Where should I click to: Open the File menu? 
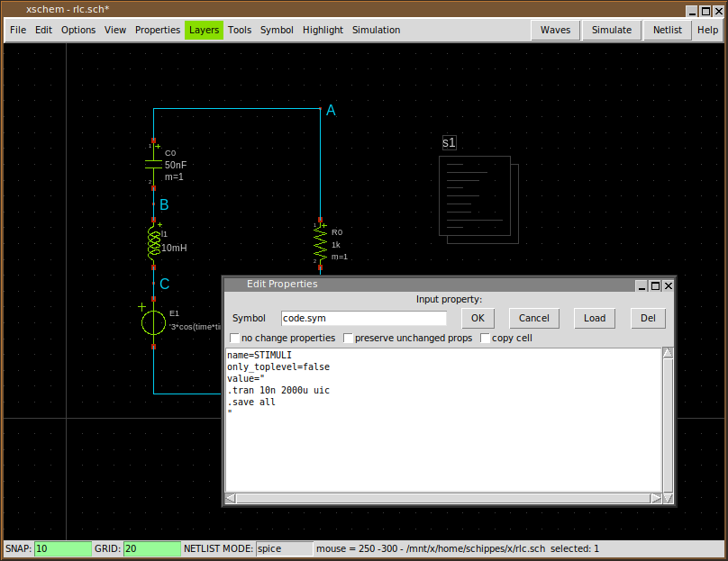pyautogui.click(x=18, y=30)
